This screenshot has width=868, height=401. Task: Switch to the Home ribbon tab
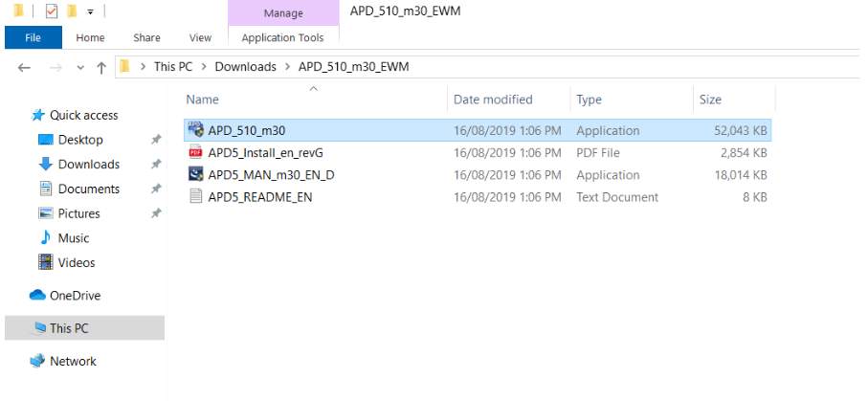point(90,37)
